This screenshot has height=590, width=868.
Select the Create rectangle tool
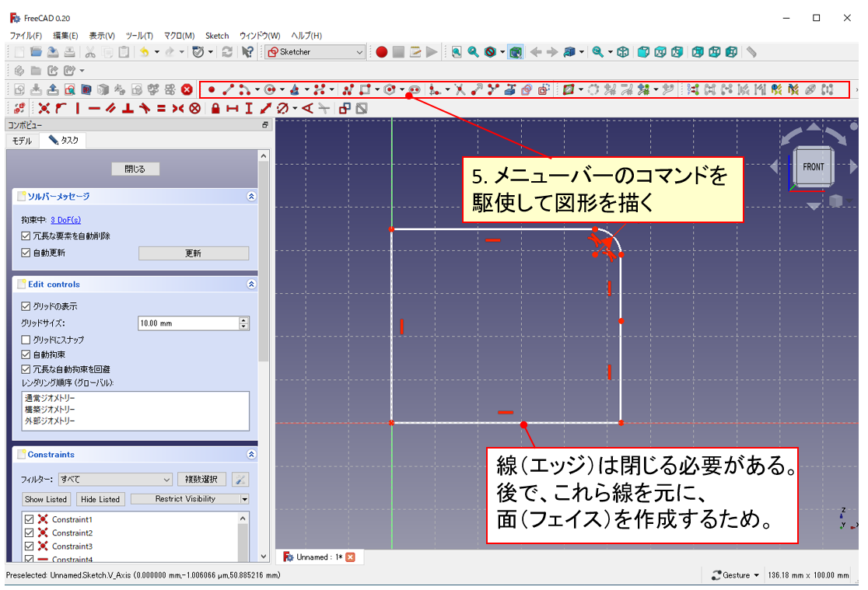pos(364,89)
